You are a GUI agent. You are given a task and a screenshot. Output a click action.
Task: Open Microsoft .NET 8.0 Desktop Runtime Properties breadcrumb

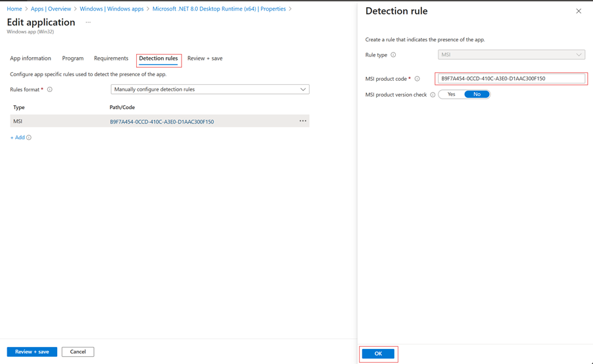(x=219, y=9)
